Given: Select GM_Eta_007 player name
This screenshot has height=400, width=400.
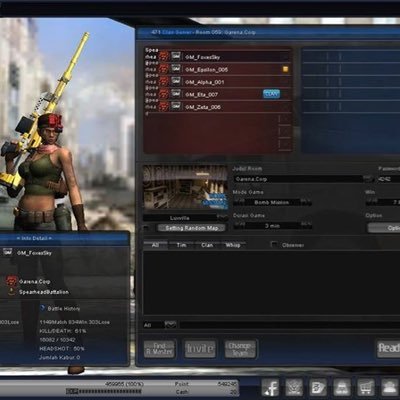Looking at the screenshot, I should tap(202, 94).
